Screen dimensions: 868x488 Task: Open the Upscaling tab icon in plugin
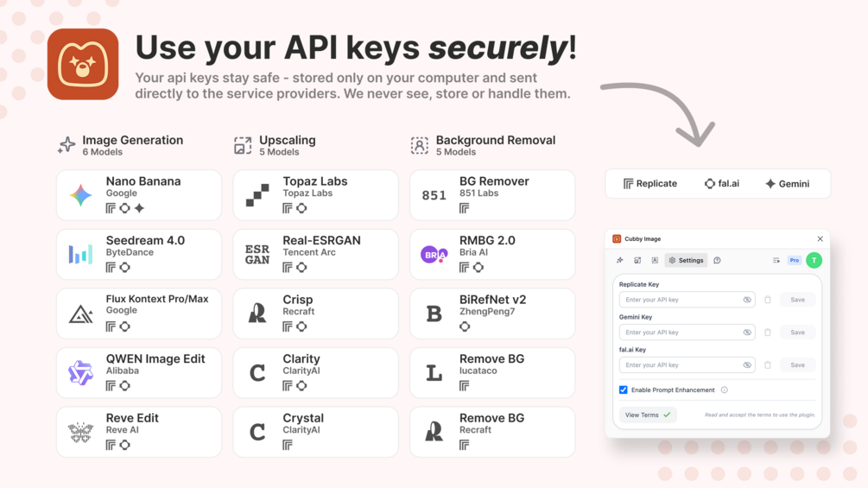(x=637, y=260)
